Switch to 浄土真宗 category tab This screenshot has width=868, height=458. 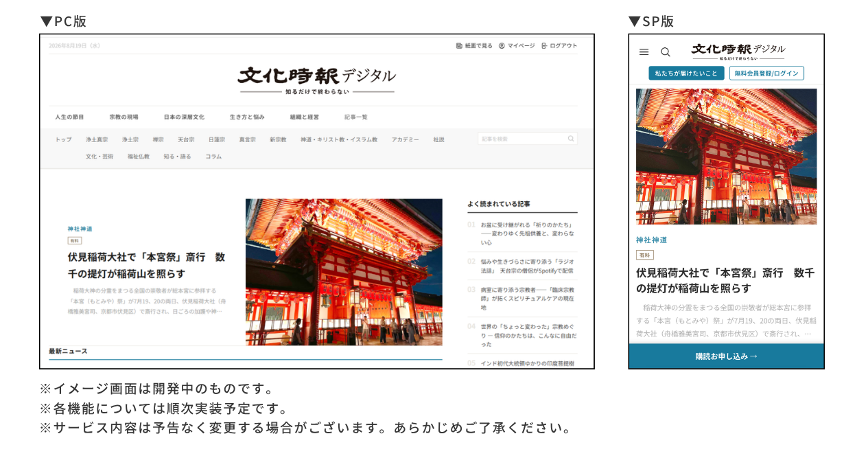(97, 139)
